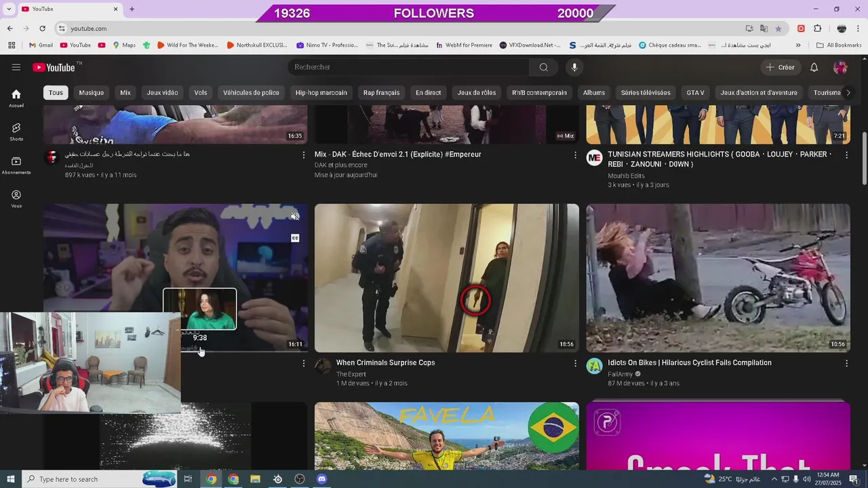Open the YouTube guide hamburger menu

coord(16,67)
